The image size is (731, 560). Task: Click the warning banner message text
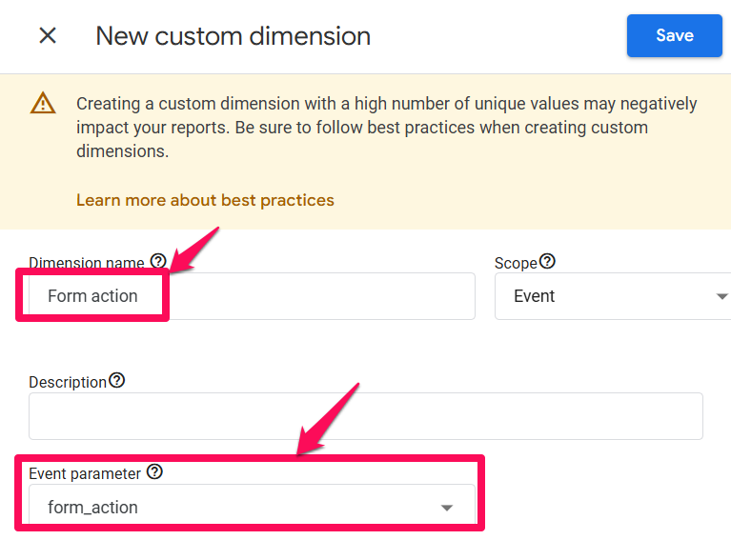(x=387, y=128)
